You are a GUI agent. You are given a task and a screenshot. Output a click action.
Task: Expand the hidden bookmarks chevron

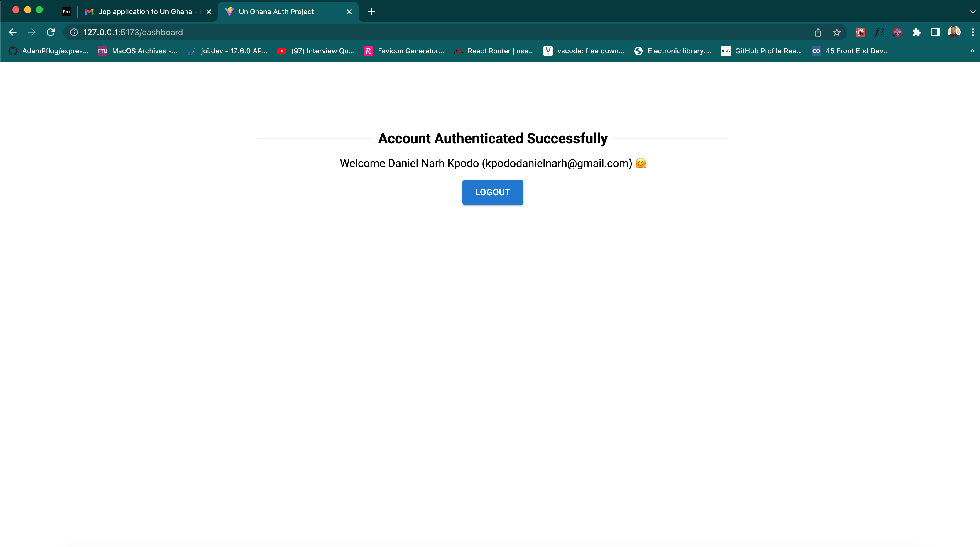[972, 51]
